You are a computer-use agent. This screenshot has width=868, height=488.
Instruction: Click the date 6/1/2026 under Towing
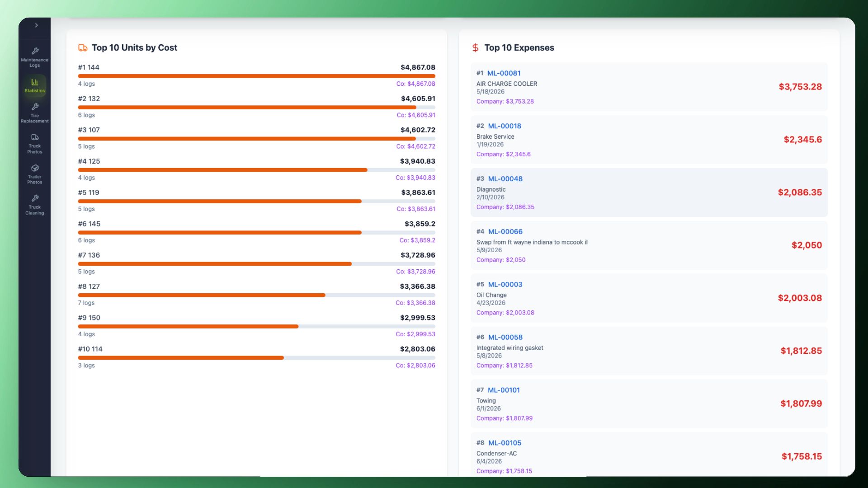coord(489,408)
